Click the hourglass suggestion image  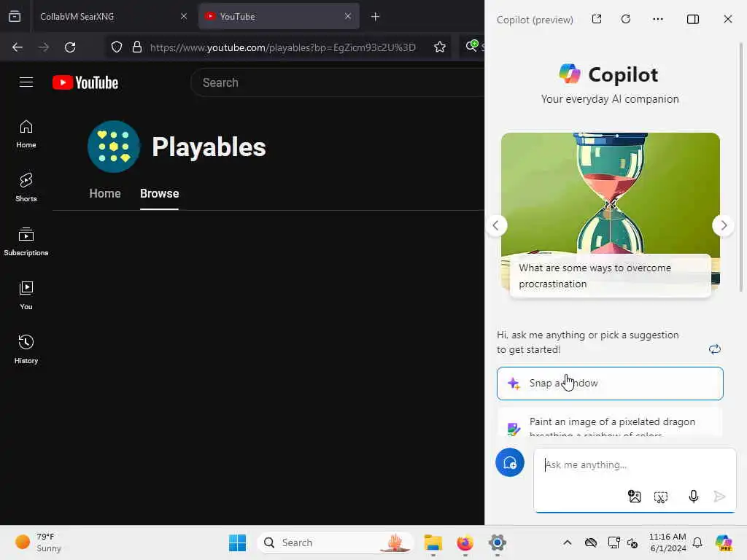tap(611, 192)
